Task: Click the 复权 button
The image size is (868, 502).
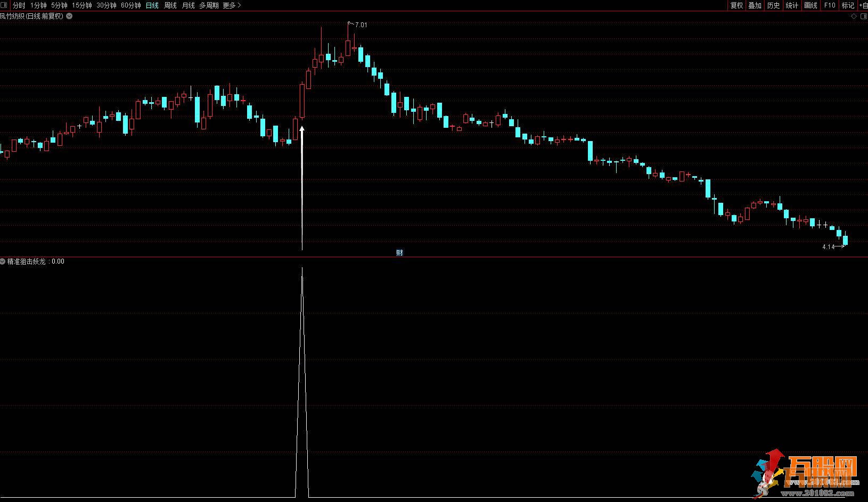Action: coord(736,5)
